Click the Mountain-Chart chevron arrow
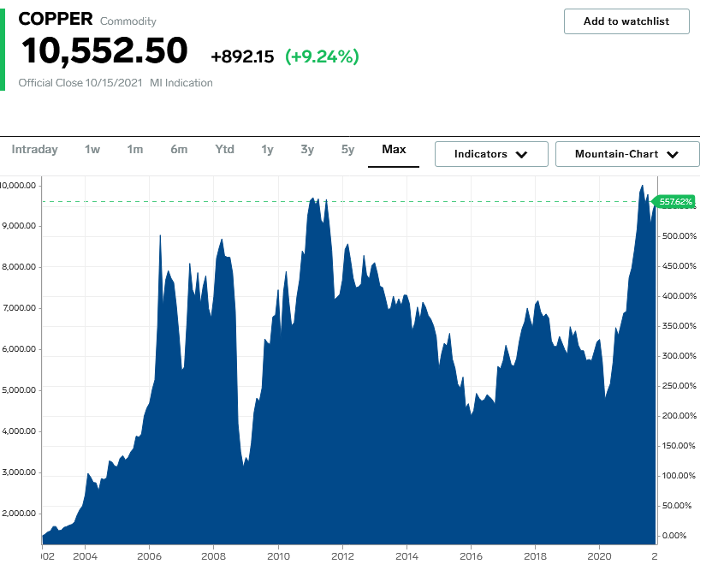Viewport: 724px width, 588px height. [x=673, y=155]
